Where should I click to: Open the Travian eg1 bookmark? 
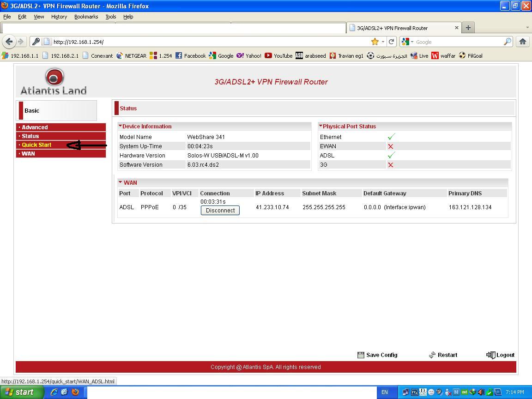click(x=346, y=55)
